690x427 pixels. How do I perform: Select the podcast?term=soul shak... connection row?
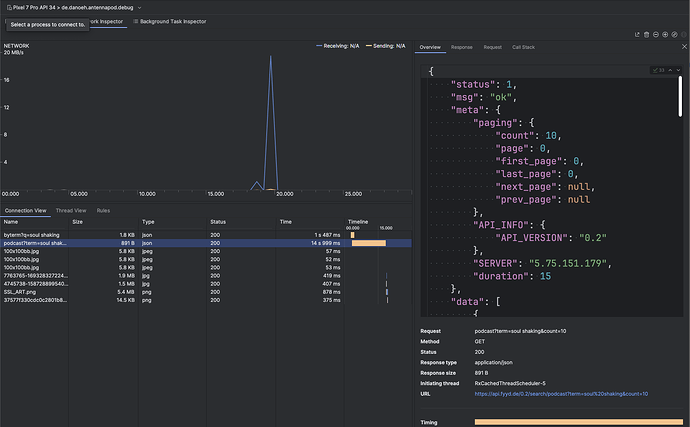(206, 243)
